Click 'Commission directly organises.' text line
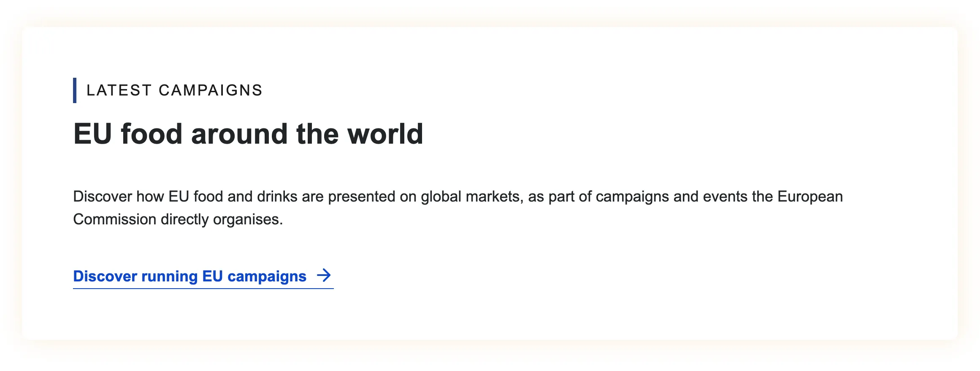This screenshot has height=371, width=980. (178, 220)
